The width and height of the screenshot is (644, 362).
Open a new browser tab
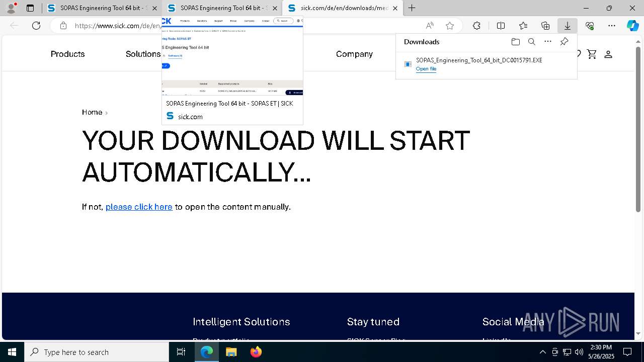tap(412, 8)
